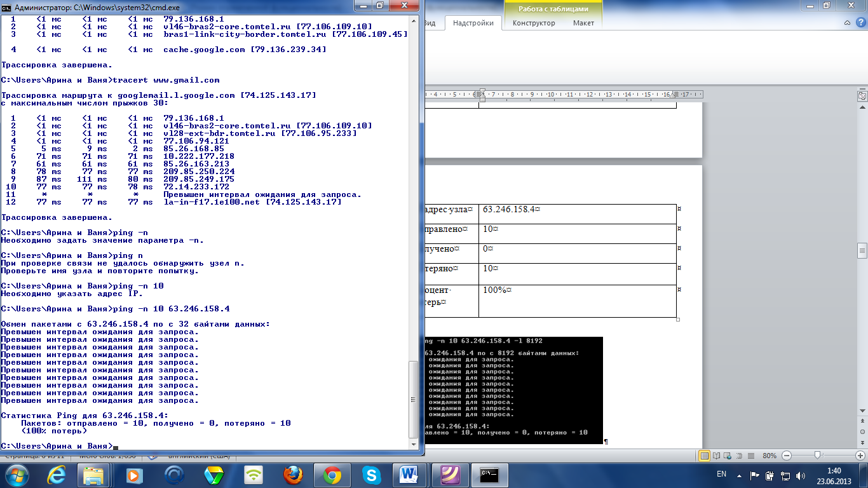Click table cell containing 100%

[x=578, y=301]
